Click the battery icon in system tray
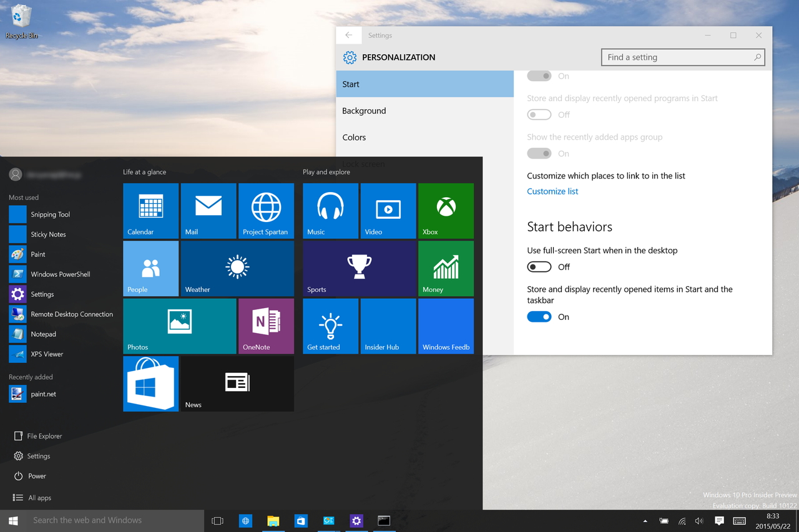Image resolution: width=799 pixels, height=532 pixels. pyautogui.click(x=664, y=521)
